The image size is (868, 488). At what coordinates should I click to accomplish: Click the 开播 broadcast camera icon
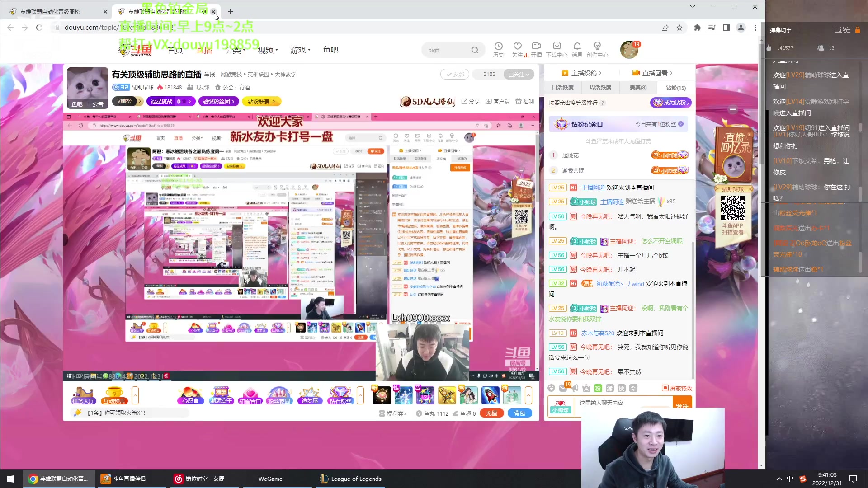[536, 50]
